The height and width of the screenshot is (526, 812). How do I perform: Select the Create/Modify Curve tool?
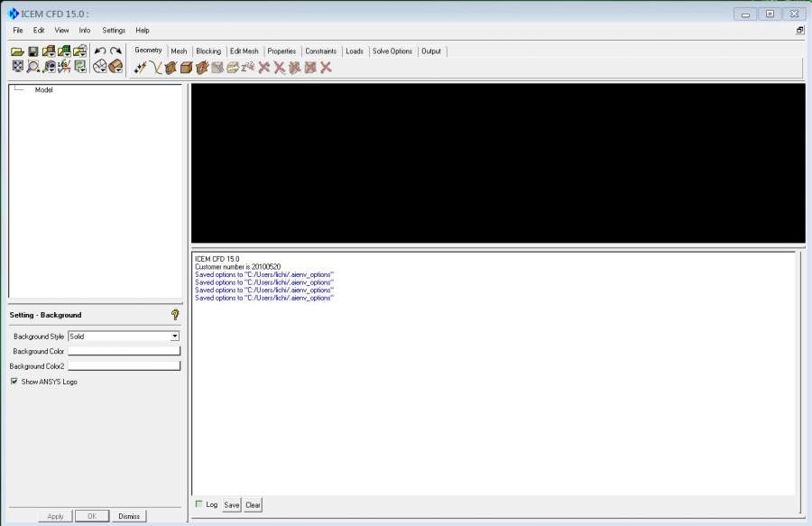155,68
